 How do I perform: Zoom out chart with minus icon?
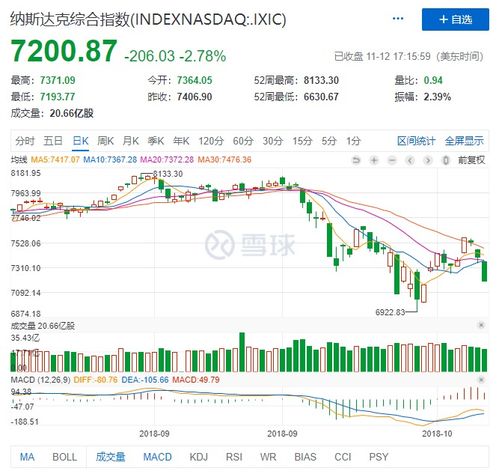(392, 161)
